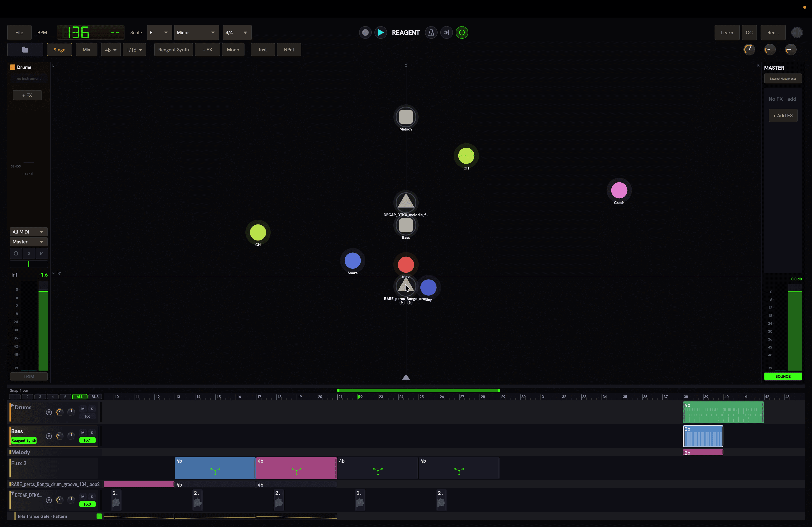
Task: Click the center pan triangle marker at stage bottom
Action: (406, 377)
